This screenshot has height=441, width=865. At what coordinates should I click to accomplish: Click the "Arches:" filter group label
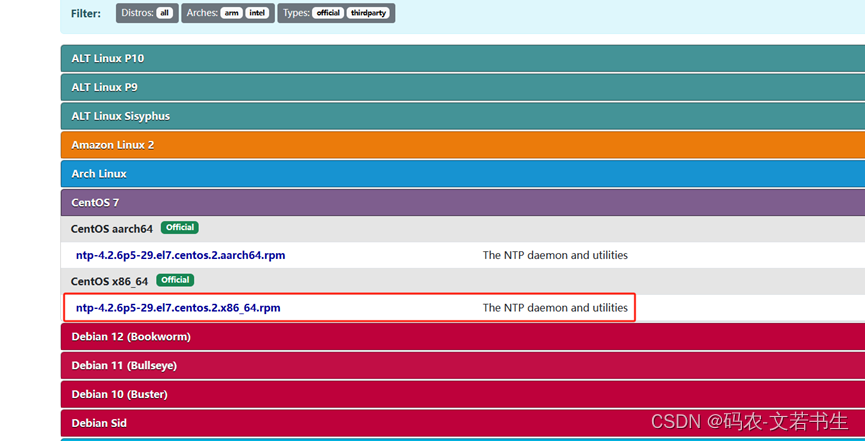pos(202,13)
